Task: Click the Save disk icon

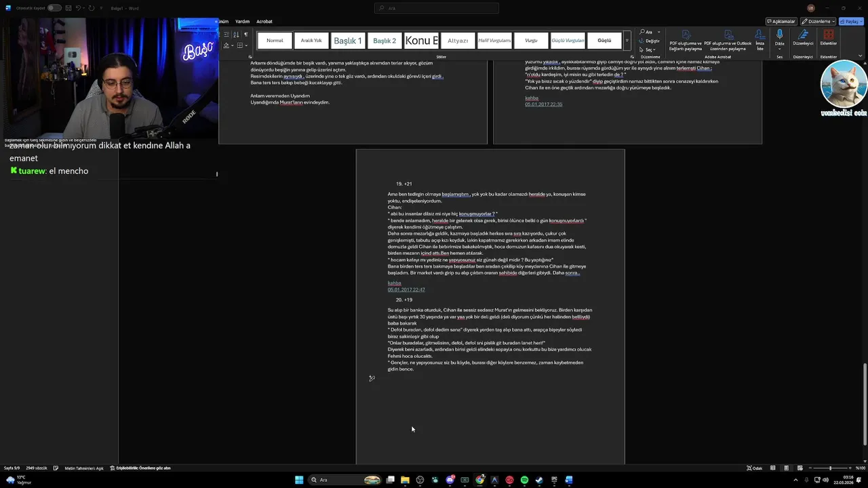Action: pyautogui.click(x=68, y=8)
